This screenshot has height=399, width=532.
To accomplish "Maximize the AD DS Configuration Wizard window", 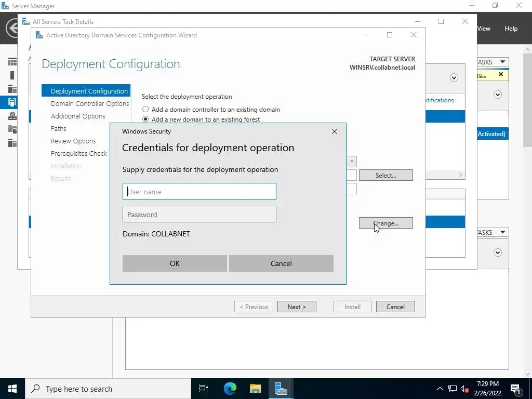I will point(390,35).
